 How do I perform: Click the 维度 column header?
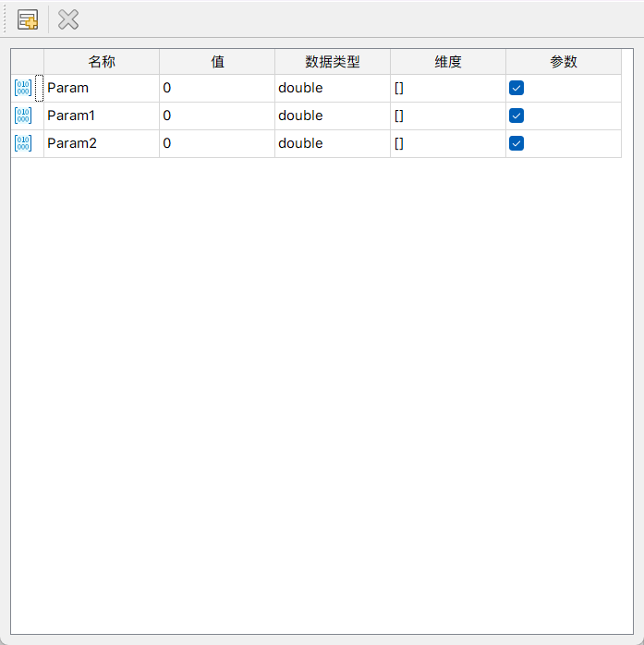tap(448, 62)
